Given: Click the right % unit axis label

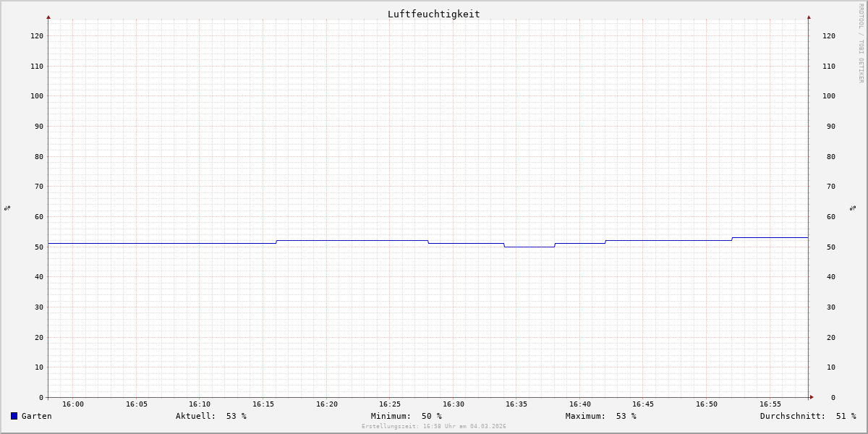Looking at the screenshot, I should [853, 208].
